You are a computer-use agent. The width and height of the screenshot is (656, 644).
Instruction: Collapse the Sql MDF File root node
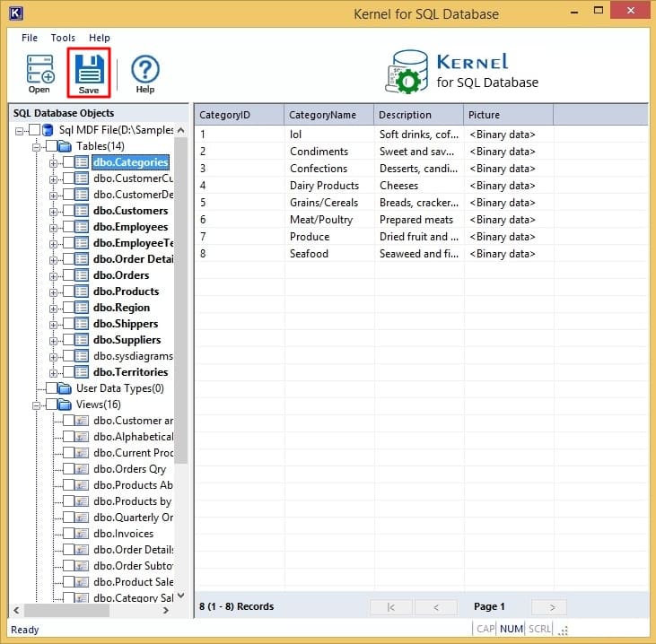coord(19,131)
